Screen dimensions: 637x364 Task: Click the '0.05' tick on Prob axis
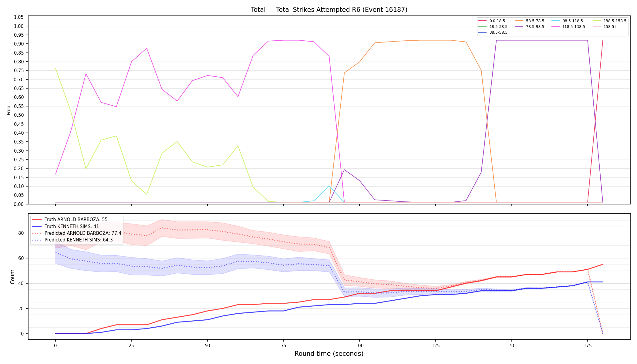point(19,195)
